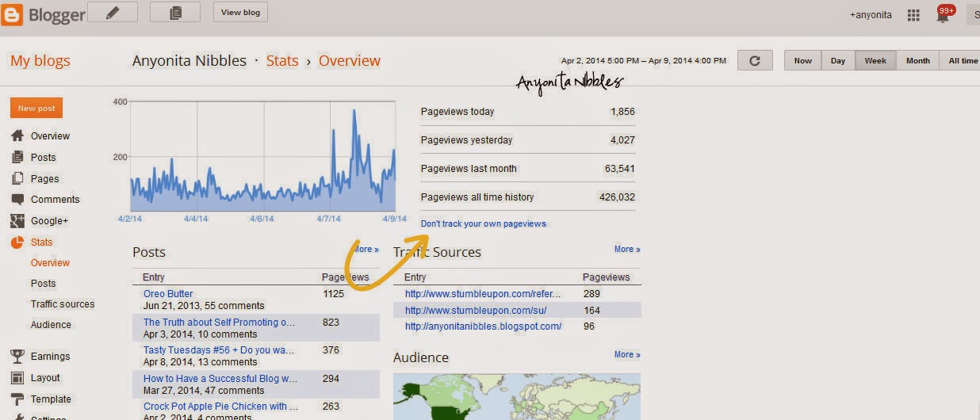Image resolution: width=980 pixels, height=420 pixels.
Task: Open Earnings in sidebar menu
Action: [50, 357]
